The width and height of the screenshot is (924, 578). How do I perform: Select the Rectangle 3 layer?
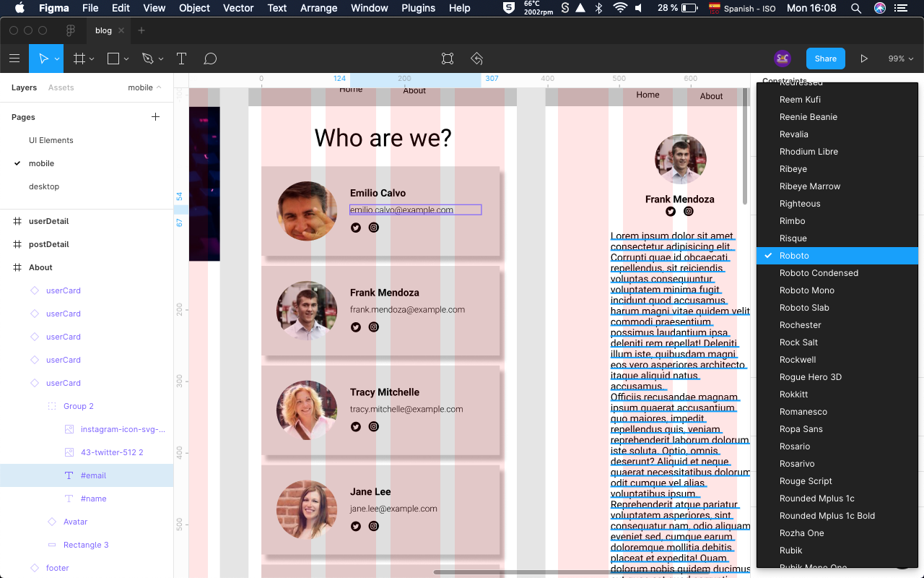(87, 545)
